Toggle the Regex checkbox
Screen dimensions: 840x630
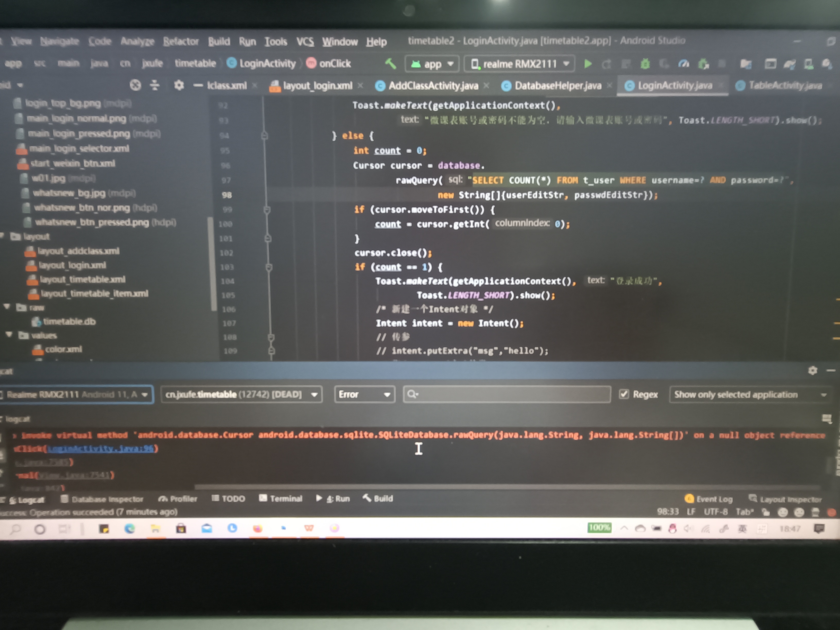pos(624,394)
